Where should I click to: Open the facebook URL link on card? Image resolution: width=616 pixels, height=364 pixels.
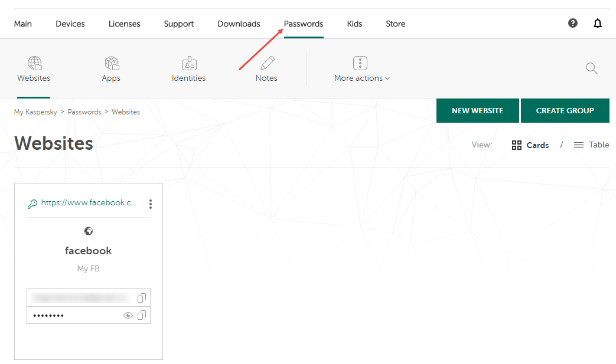click(89, 203)
